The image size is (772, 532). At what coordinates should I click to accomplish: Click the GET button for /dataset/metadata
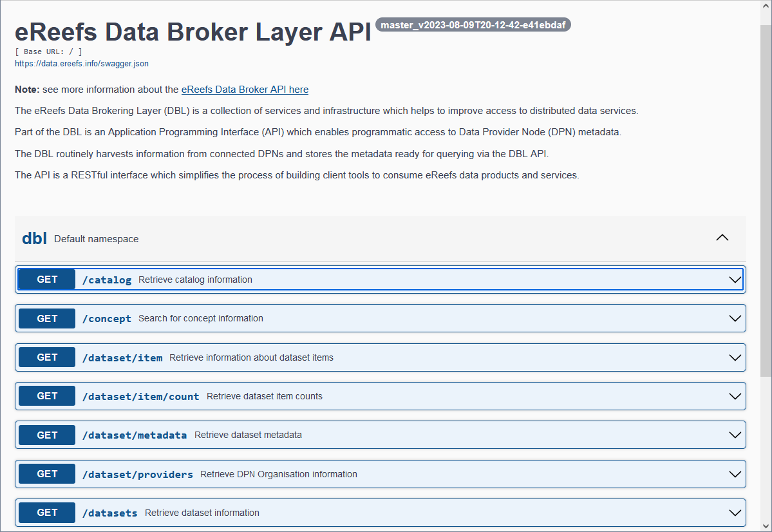[47, 435]
